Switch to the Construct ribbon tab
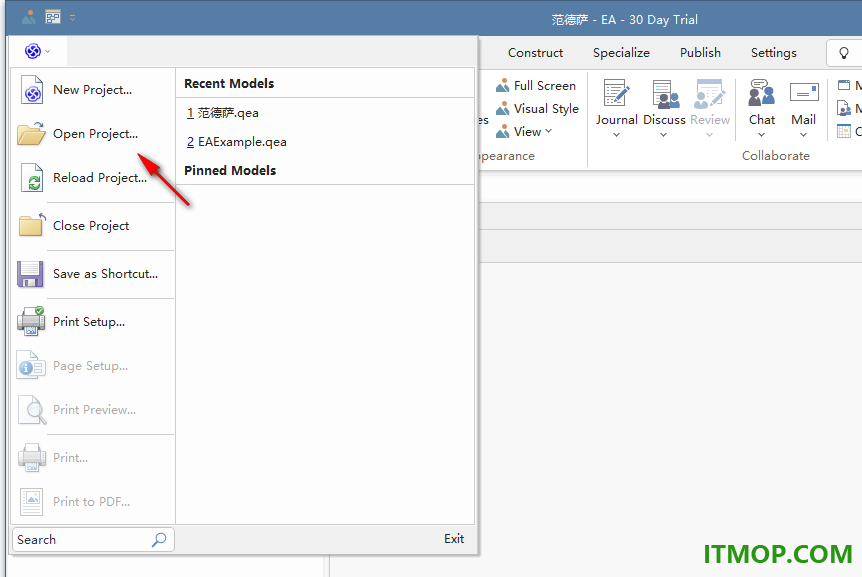The image size is (862, 577). (x=535, y=53)
